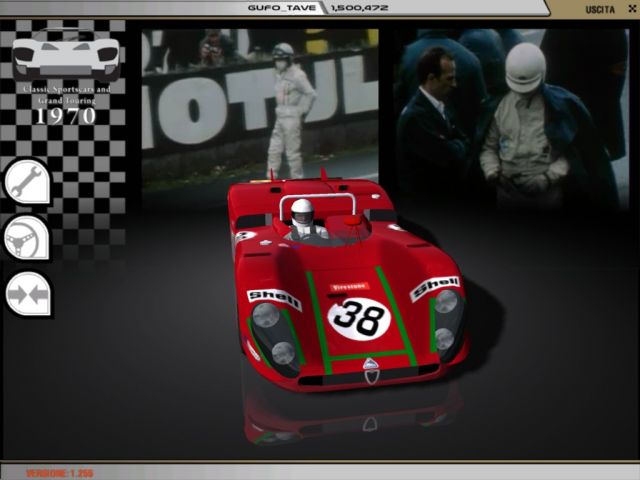The width and height of the screenshot is (640, 480).
Task: Click the GUFO_TAVE player name
Action: pyautogui.click(x=282, y=8)
